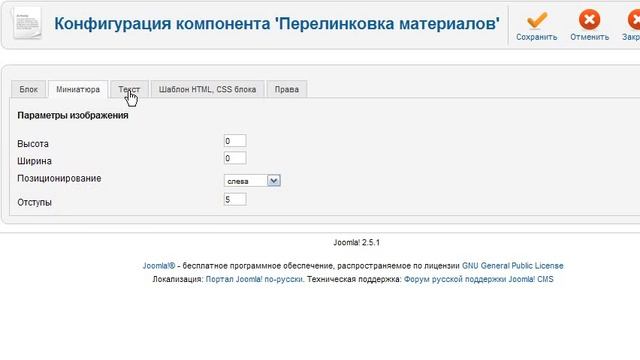The image size is (640, 360).
Task: Click the Параметры изображения heading
Action: coord(73,116)
